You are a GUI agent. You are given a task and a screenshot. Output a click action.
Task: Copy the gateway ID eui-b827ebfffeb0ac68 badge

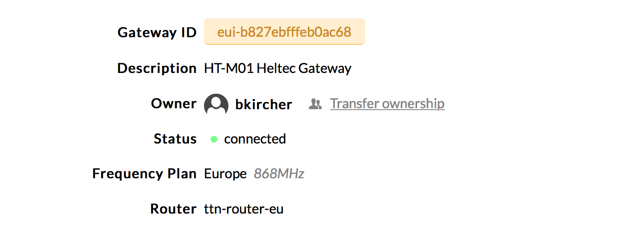tap(284, 32)
